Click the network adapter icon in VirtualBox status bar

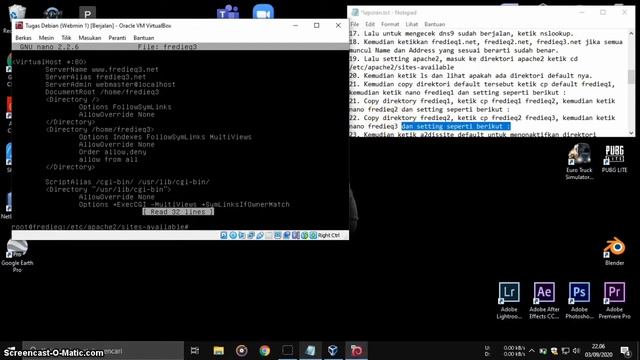pyautogui.click(x=251, y=235)
